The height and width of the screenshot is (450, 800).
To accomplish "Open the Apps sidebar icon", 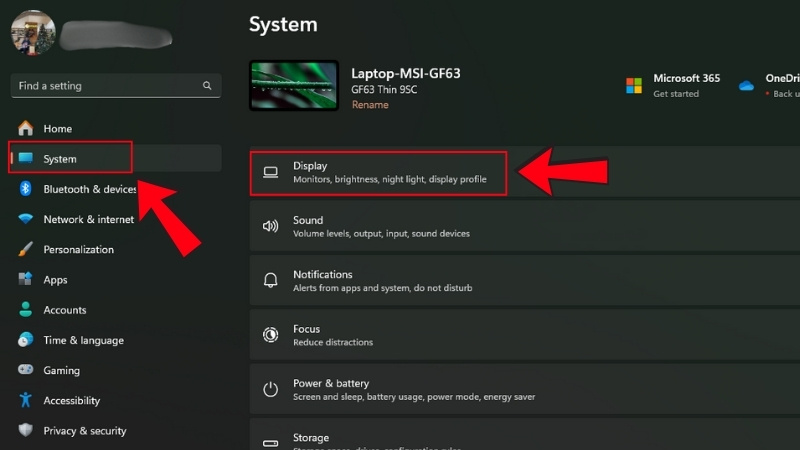I will click(25, 280).
